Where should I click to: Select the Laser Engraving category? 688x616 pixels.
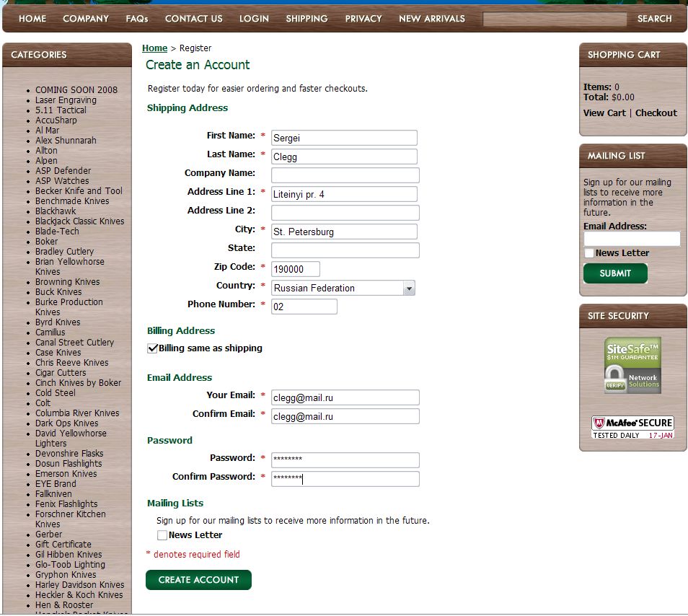click(x=66, y=100)
